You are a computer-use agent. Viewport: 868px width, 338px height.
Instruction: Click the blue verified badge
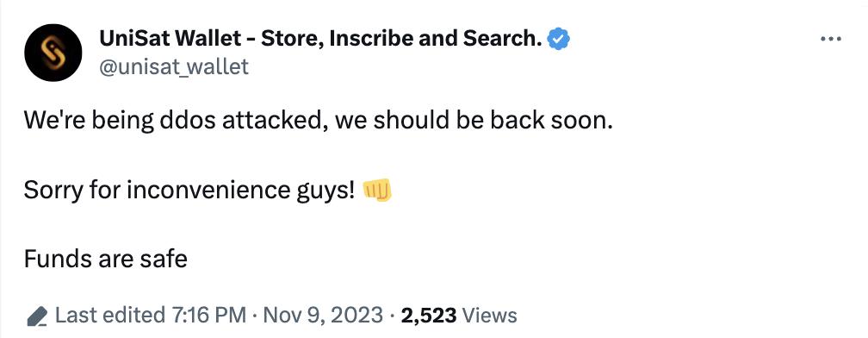point(559,39)
